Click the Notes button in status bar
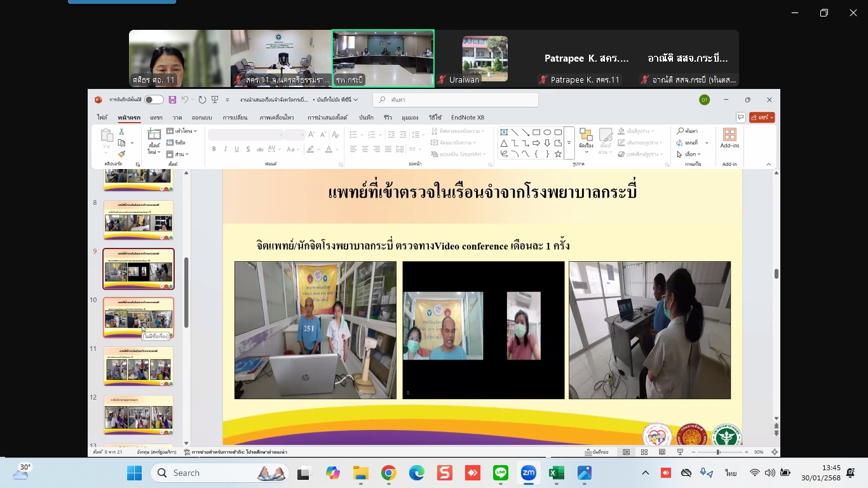The height and width of the screenshot is (488, 868). coord(597,452)
